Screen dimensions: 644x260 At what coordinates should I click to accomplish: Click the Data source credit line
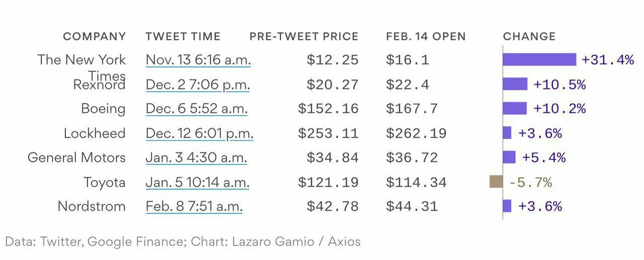tap(183, 242)
